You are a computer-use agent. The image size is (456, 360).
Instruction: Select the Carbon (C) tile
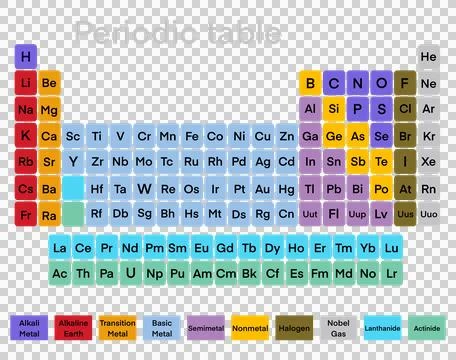tap(334, 83)
